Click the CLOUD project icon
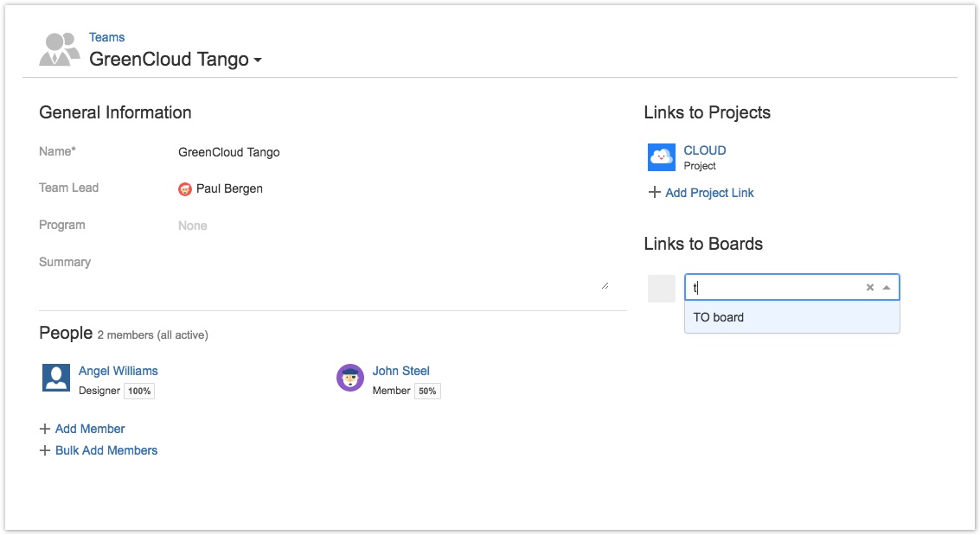 point(661,157)
